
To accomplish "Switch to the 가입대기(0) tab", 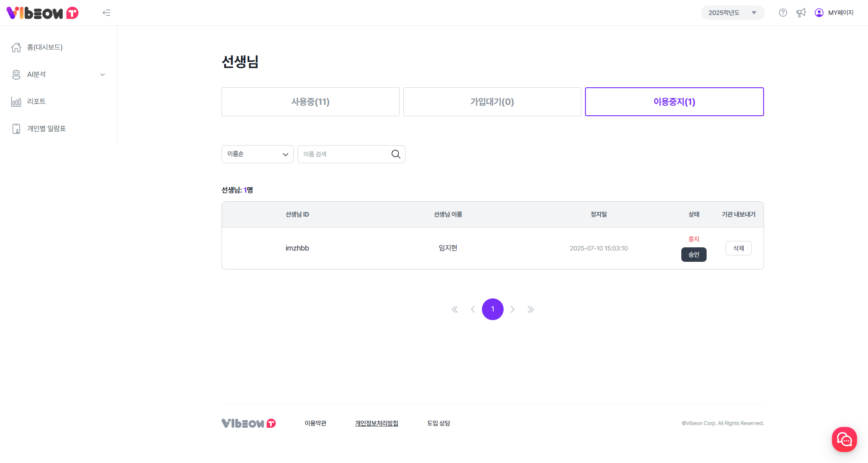I will pyautogui.click(x=492, y=102).
